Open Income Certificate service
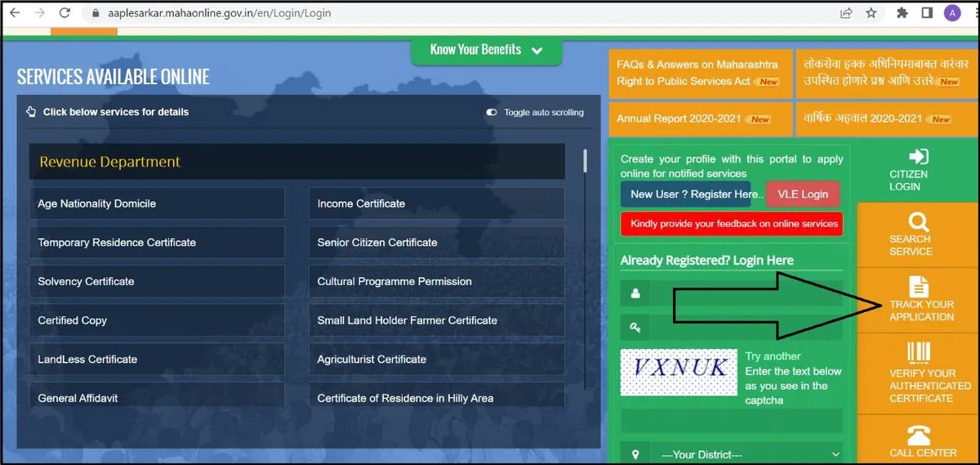 (436, 203)
